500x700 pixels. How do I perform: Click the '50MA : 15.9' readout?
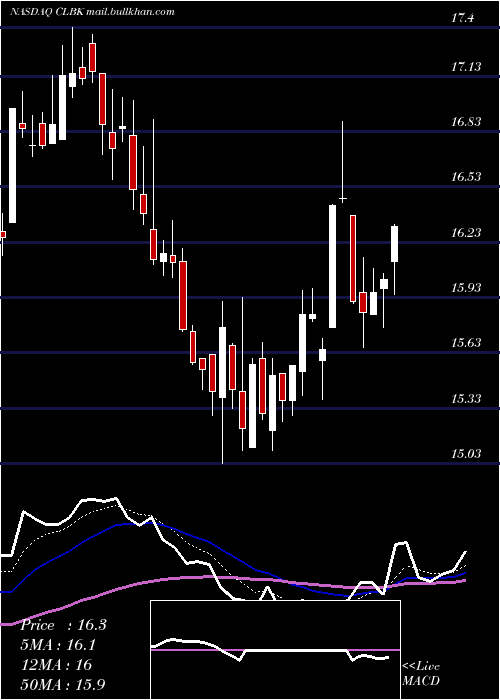pyautogui.click(x=63, y=684)
